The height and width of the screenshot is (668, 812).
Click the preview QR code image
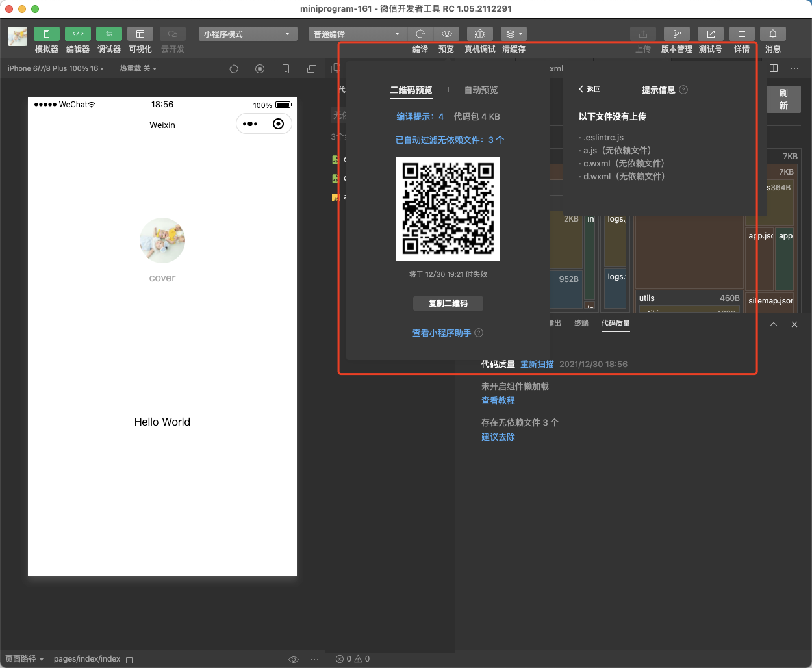pos(448,209)
